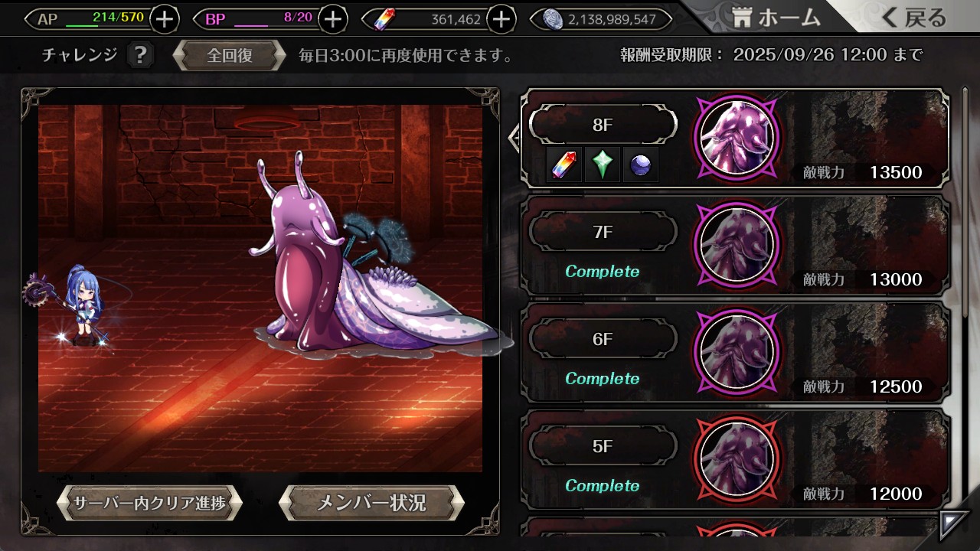Image resolution: width=980 pixels, height=551 pixels.
Task: Select the completed 6F floor entry
Action: [x=735, y=352]
